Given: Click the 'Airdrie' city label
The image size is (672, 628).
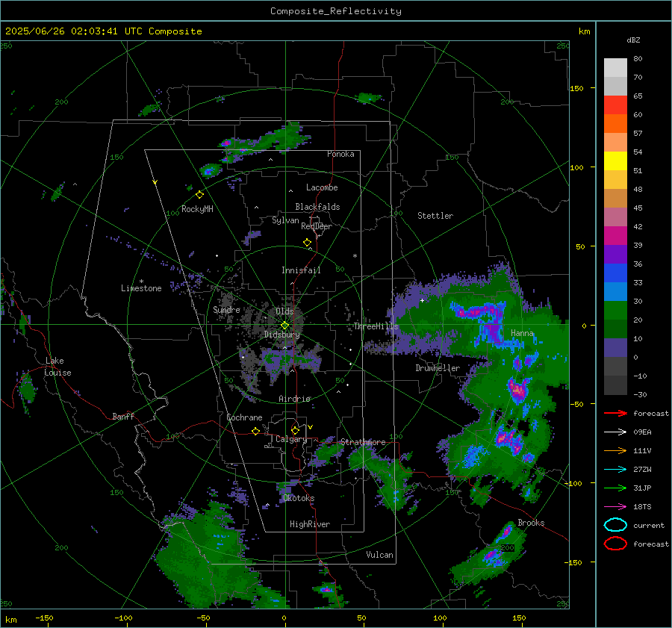Looking at the screenshot, I should click(x=294, y=399).
